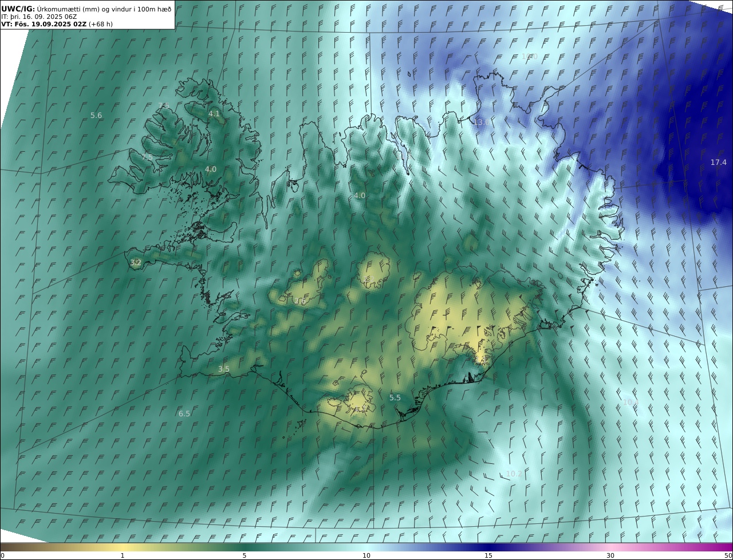Click the 5 tick label under the colour scale

[245, 555]
